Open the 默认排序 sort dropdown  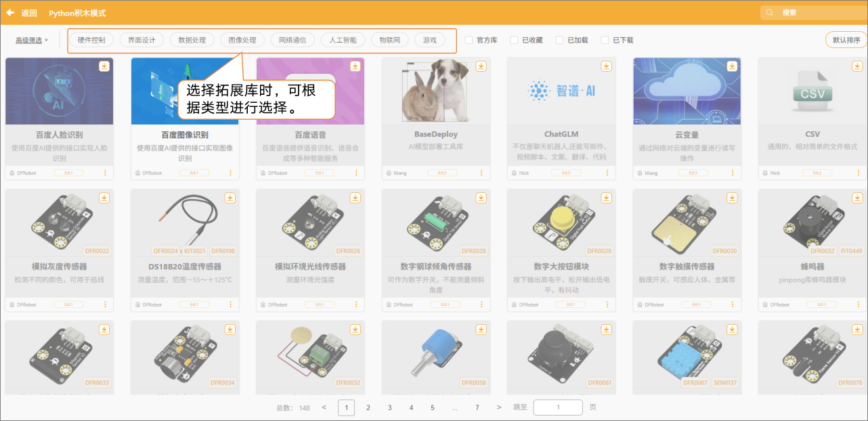coord(846,40)
